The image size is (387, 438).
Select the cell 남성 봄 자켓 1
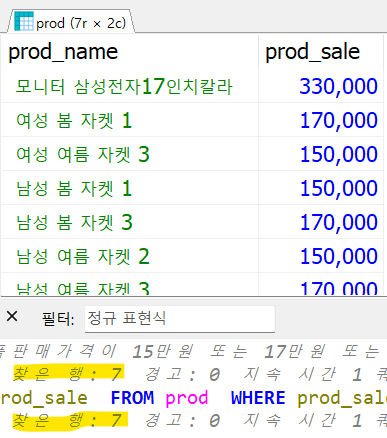pyautogui.click(x=130, y=188)
